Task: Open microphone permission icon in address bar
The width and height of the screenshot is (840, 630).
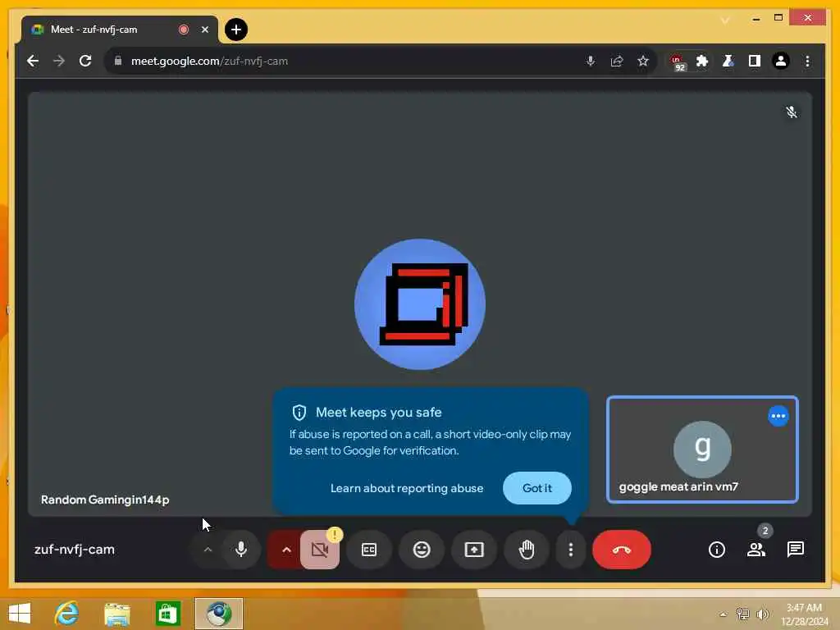Action: [x=591, y=61]
